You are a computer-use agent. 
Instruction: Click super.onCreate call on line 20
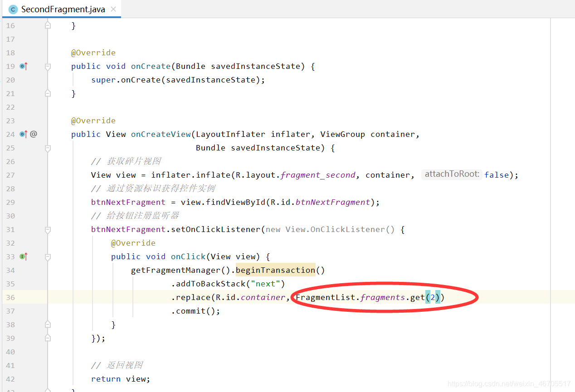(x=178, y=80)
